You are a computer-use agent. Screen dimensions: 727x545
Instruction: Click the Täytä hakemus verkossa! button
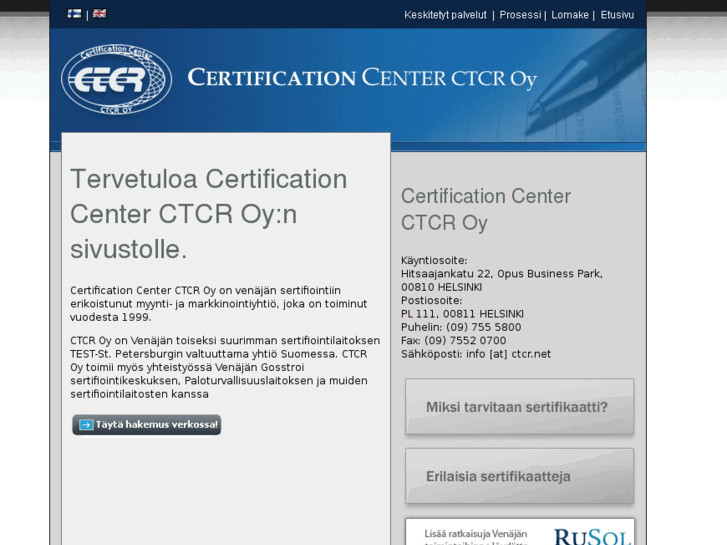click(147, 425)
